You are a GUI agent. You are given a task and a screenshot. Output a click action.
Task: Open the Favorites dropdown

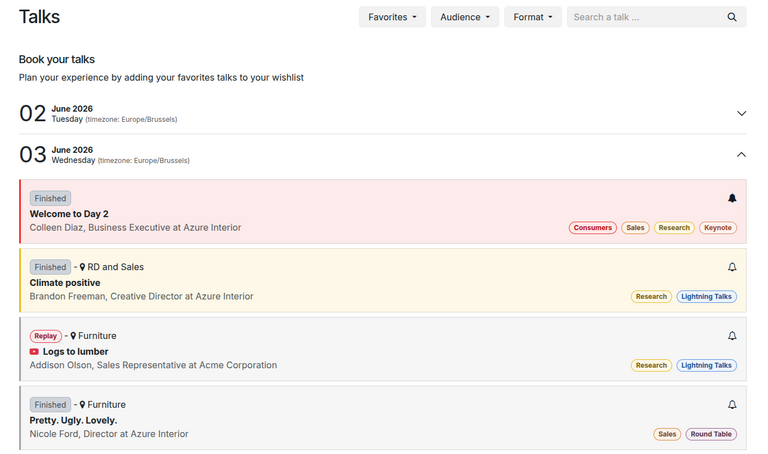pyautogui.click(x=392, y=17)
